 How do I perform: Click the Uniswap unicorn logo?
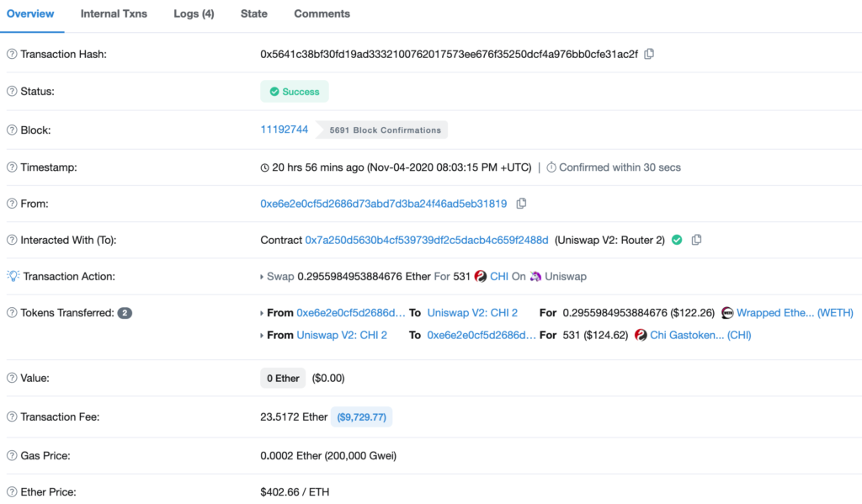coord(535,277)
